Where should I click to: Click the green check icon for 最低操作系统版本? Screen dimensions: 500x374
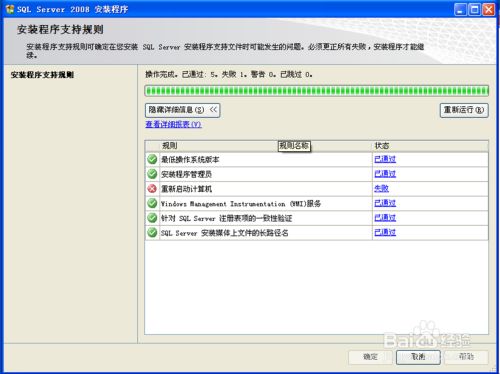(152, 159)
